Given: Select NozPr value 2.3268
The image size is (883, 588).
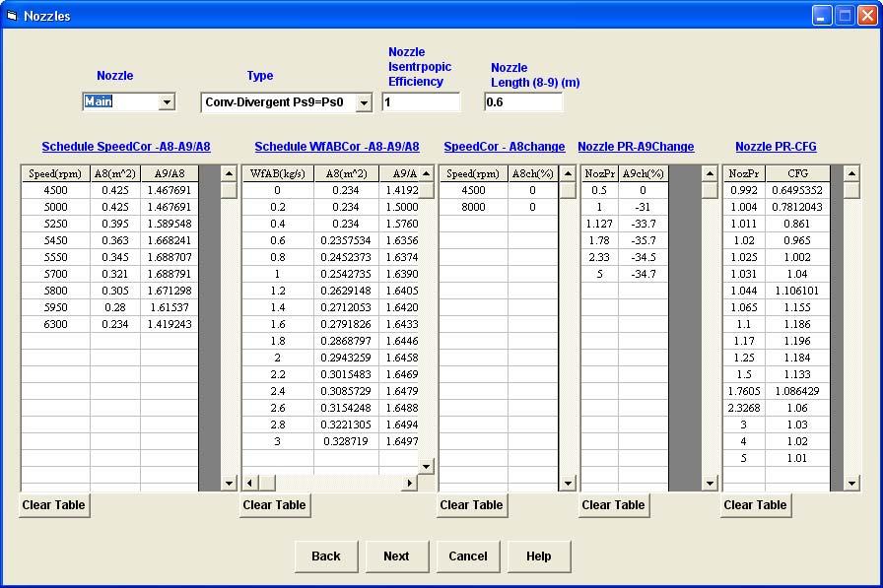Looking at the screenshot, I should pos(744,408).
